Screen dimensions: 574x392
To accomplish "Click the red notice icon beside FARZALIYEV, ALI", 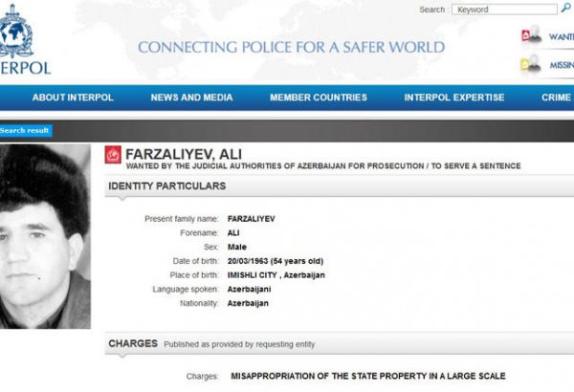I will (x=113, y=155).
